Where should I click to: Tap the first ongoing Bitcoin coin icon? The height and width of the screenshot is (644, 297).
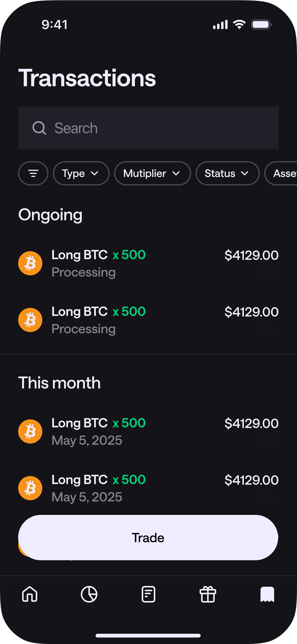click(30, 263)
